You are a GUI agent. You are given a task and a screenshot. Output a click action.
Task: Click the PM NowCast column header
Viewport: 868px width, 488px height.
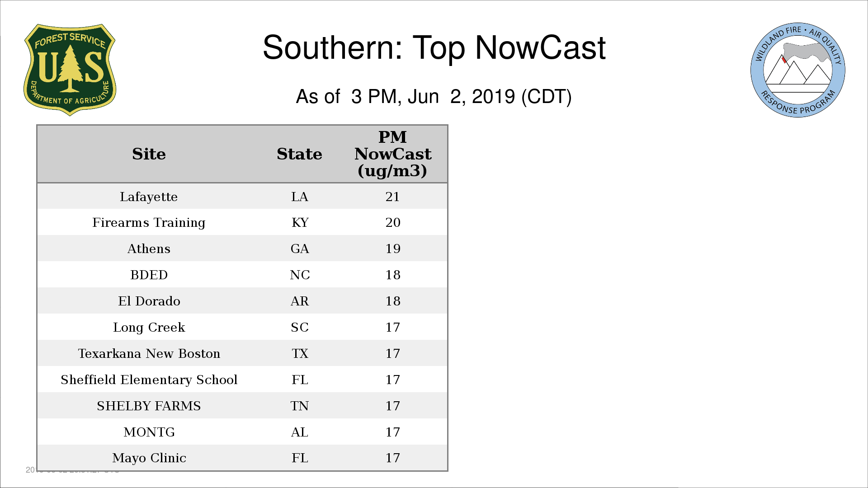coord(392,154)
